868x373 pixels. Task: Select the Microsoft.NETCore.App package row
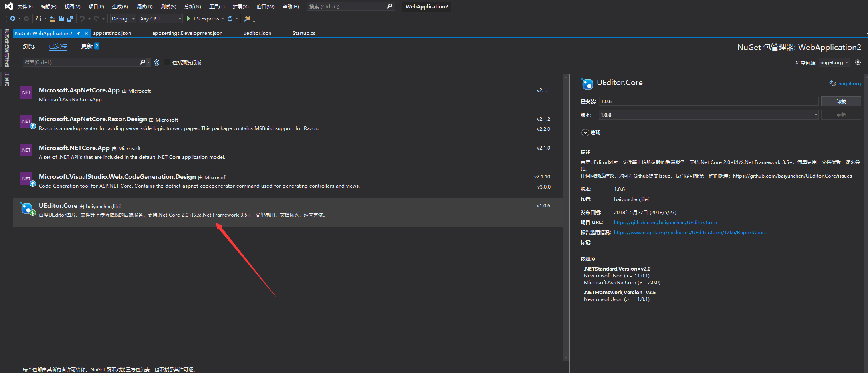click(288, 152)
